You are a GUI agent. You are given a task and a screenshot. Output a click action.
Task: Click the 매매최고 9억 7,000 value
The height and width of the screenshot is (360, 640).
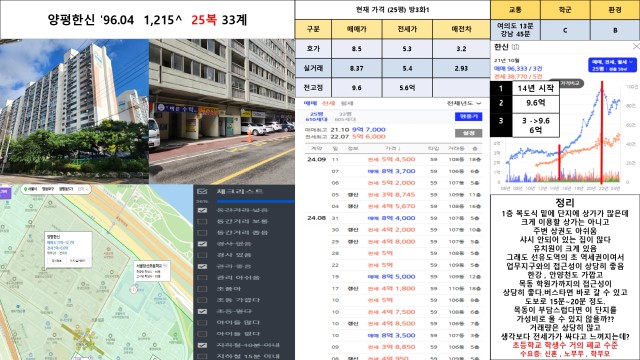(x=369, y=129)
